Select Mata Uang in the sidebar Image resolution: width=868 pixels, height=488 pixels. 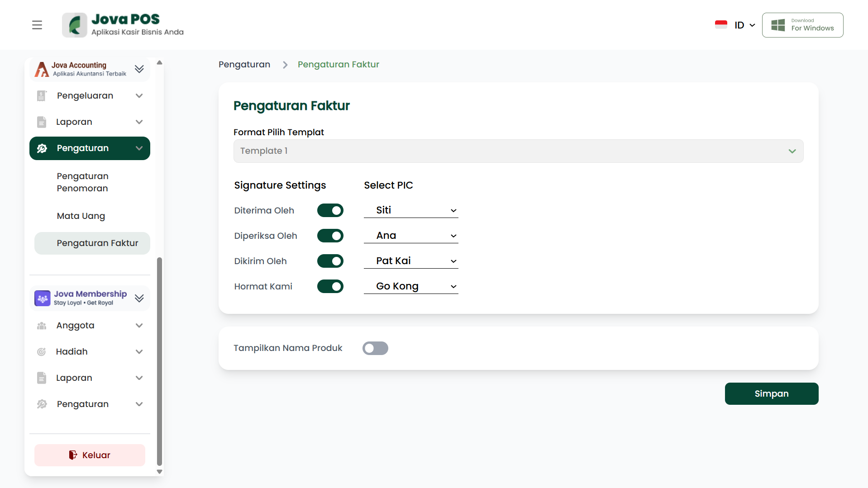click(x=81, y=216)
